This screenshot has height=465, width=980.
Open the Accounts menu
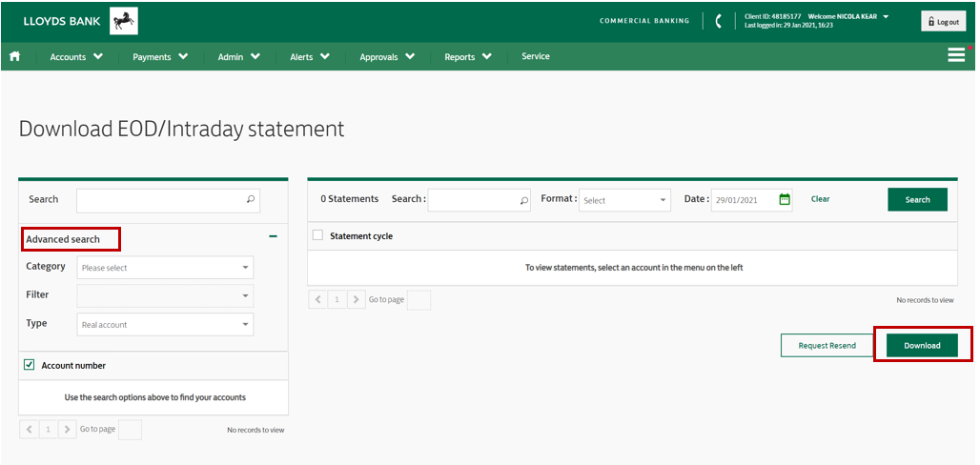pos(76,56)
